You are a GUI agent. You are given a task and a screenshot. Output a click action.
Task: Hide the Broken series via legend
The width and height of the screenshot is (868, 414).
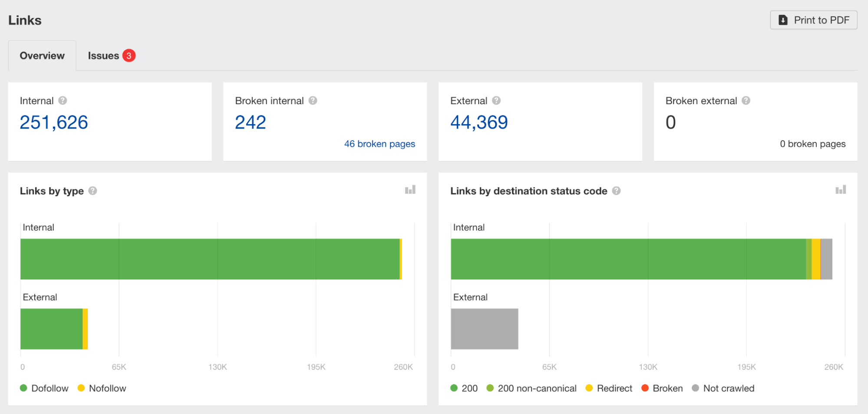[x=662, y=388]
